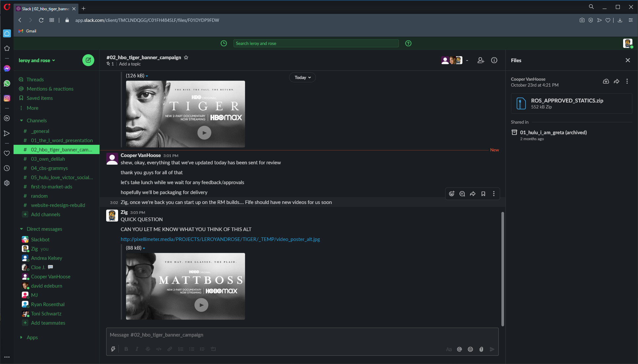Toggle italic formatting in composer
The image size is (638, 364).
click(x=137, y=349)
